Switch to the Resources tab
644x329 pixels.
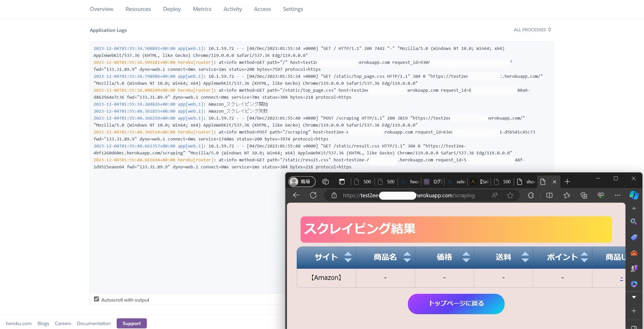(x=138, y=9)
